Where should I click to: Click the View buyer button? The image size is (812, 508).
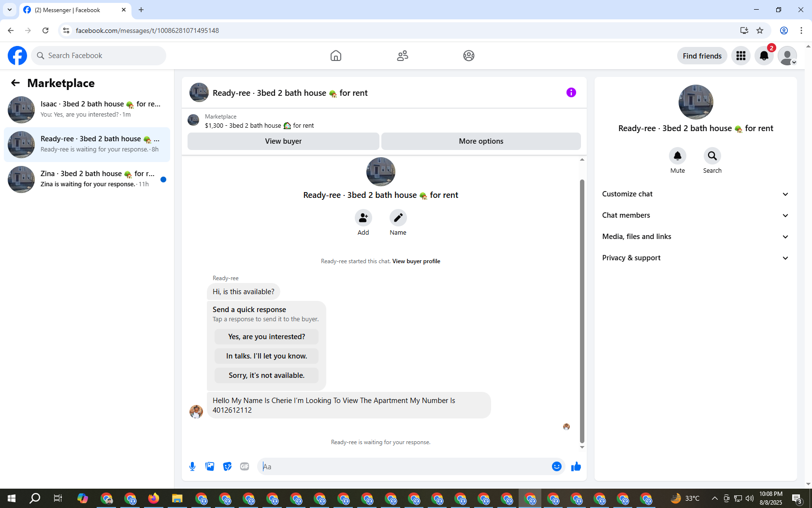click(x=283, y=141)
